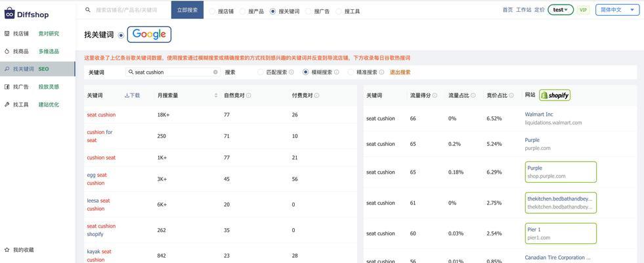Select 搜产品 radio option
The image size is (644, 263).
[242, 12]
